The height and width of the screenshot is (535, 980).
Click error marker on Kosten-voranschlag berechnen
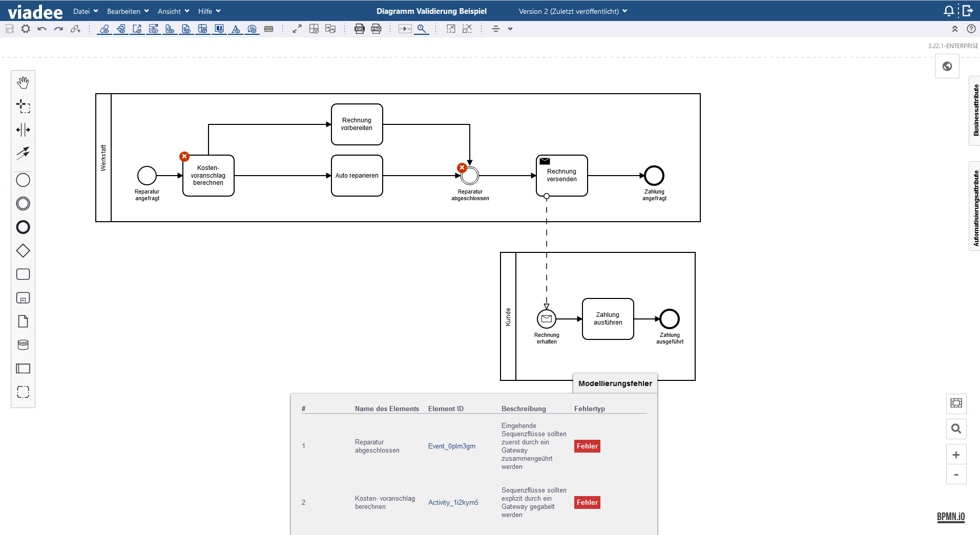(184, 157)
